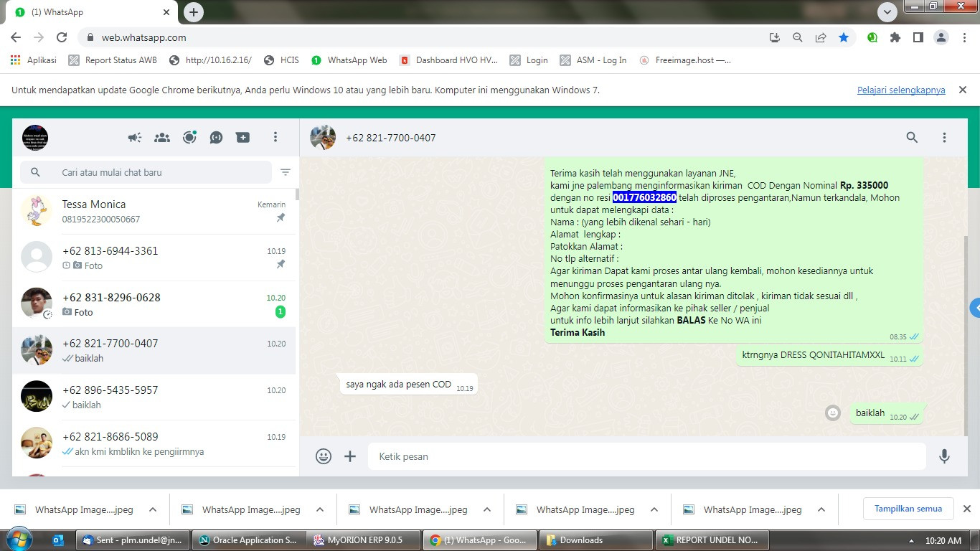Reload the WhatsApp Web page

click(x=62, y=37)
